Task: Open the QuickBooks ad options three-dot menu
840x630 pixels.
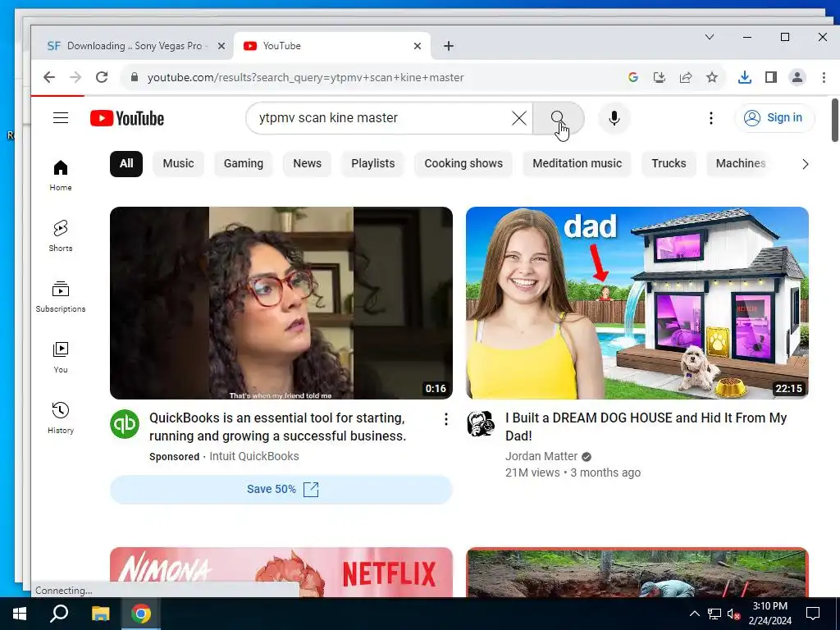Action: coord(445,419)
